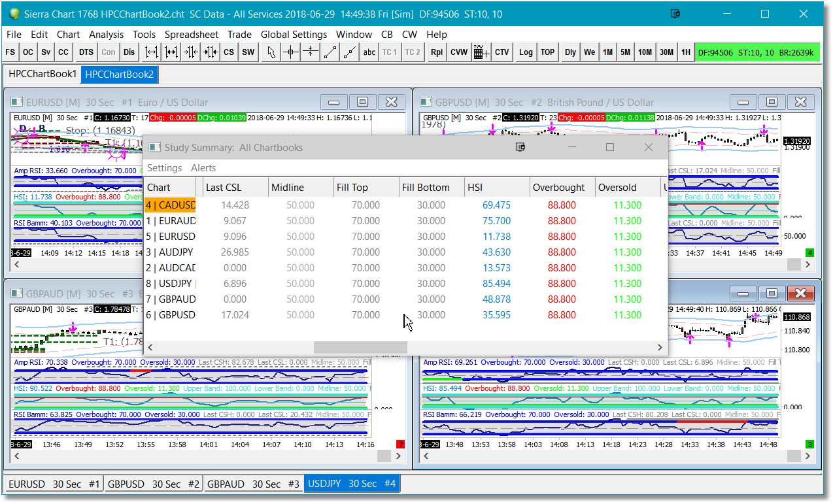Select the Dly daily timeframe button
This screenshot has width=833, height=504.
[x=571, y=52]
